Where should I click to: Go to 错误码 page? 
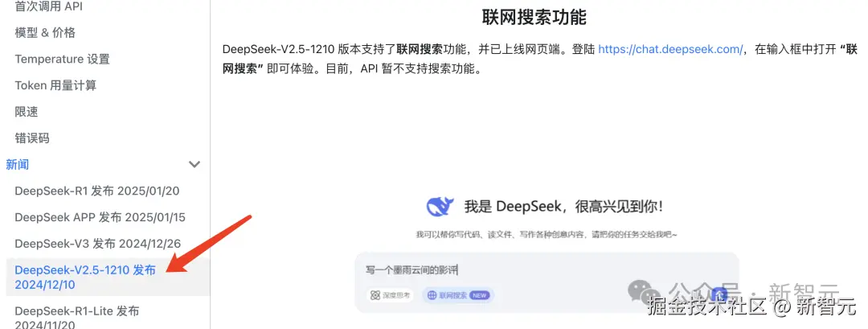tap(32, 138)
